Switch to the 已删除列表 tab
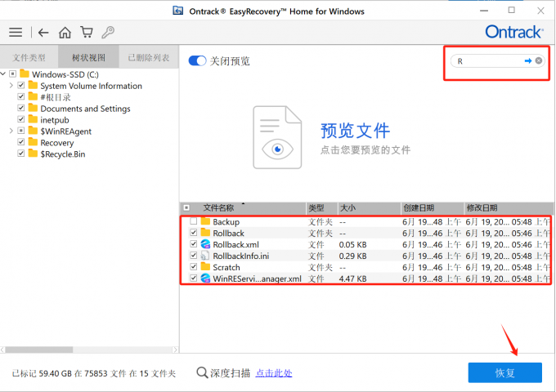This screenshot has height=392, width=556. 149,57
